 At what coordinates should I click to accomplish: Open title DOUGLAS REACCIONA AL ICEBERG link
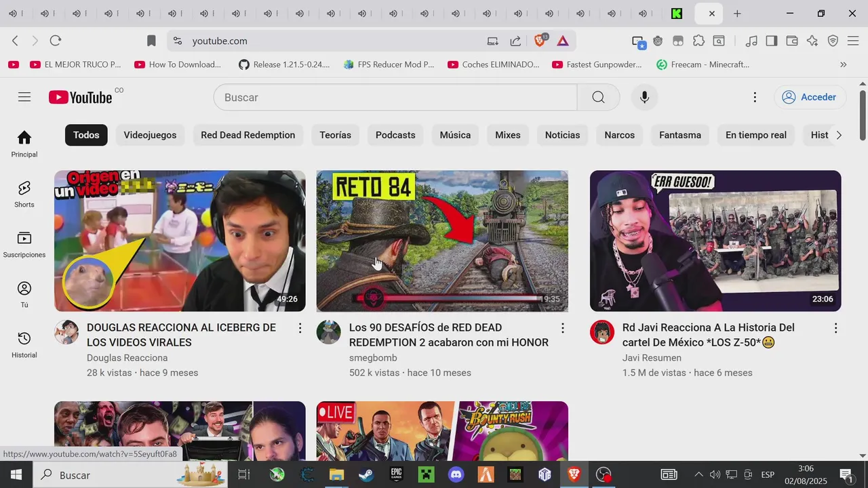(x=181, y=335)
